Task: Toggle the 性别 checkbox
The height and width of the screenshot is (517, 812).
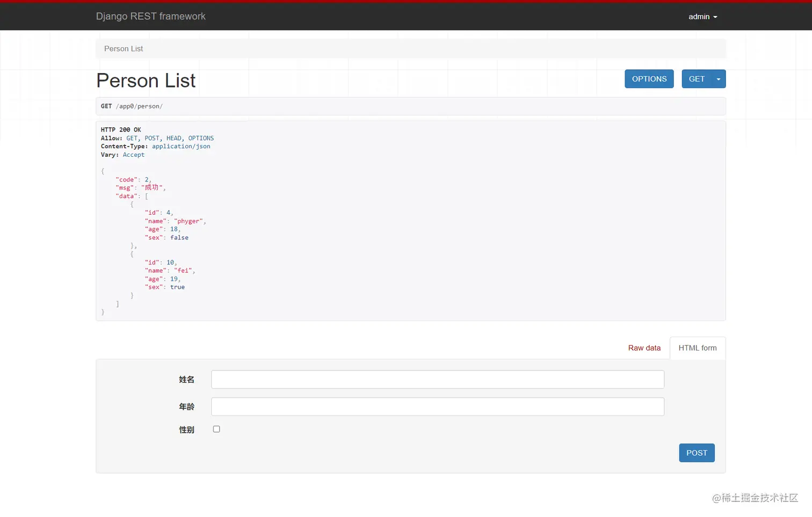Action: pyautogui.click(x=216, y=429)
